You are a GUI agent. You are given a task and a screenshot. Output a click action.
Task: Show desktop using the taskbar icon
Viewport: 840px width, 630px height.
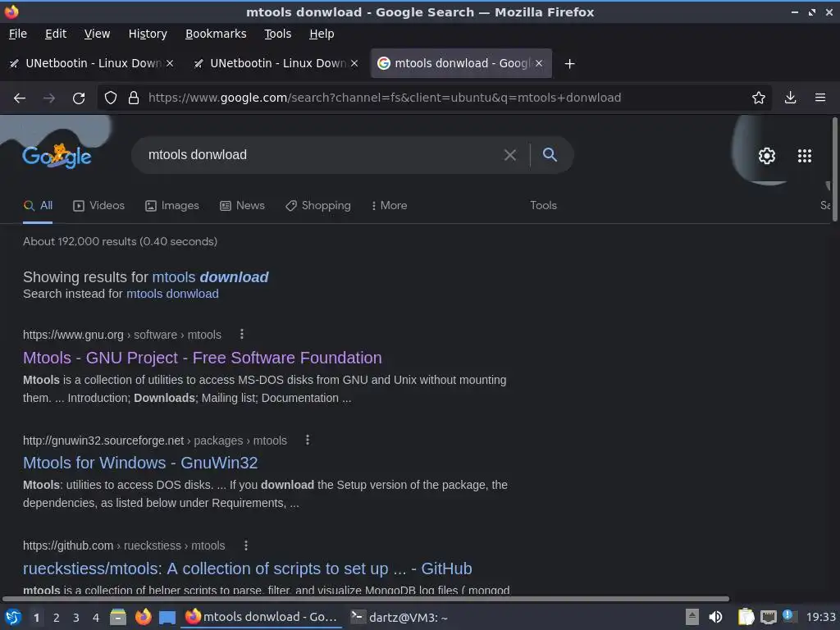pos(167,618)
